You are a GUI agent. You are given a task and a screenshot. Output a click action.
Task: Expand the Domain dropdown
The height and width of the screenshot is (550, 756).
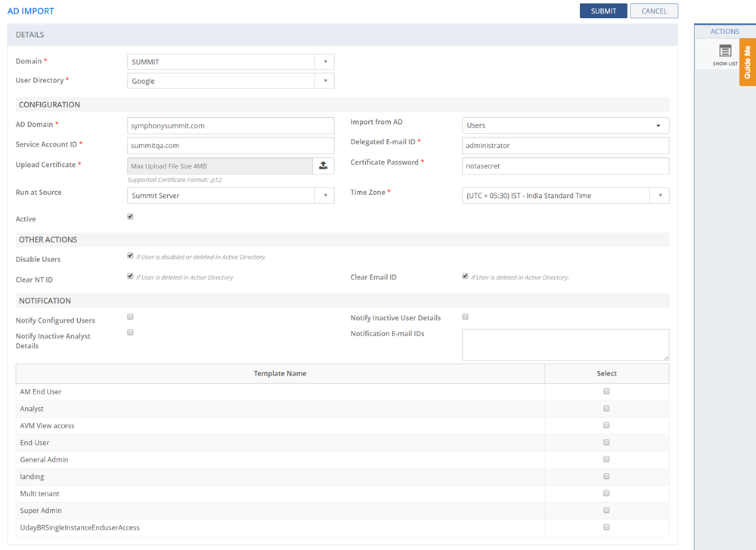(324, 62)
